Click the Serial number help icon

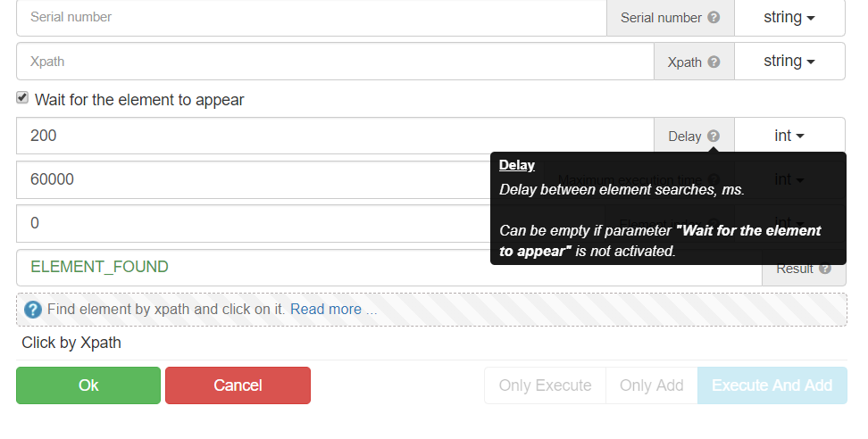click(714, 17)
